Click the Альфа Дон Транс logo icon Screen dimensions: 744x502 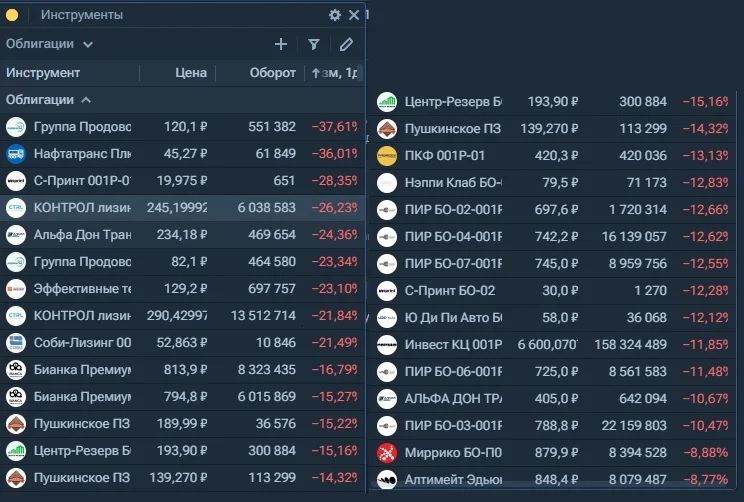click(x=16, y=235)
